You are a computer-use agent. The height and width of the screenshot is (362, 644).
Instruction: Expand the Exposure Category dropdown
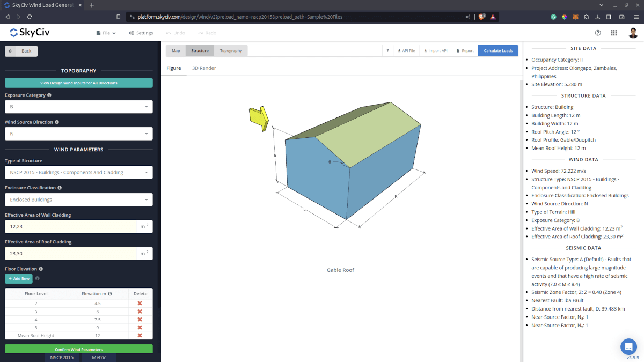pyautogui.click(x=78, y=107)
